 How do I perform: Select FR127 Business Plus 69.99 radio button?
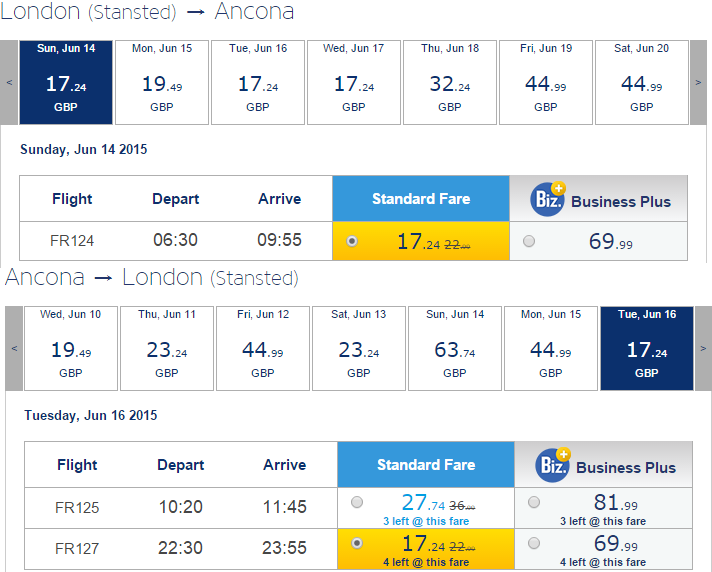[534, 543]
